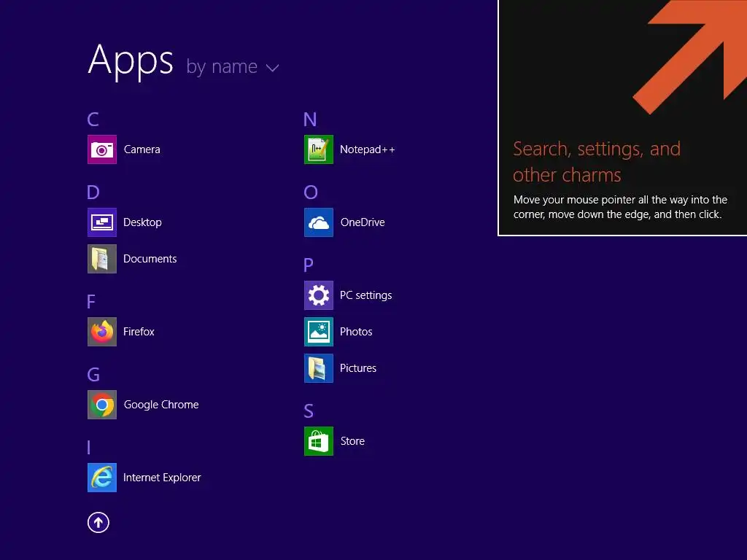Open the Camera app icon

(102, 149)
